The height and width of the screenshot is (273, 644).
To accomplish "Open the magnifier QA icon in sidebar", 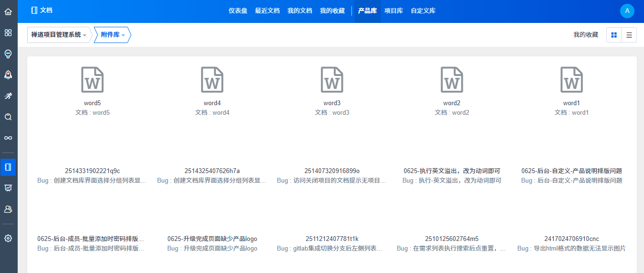I will (8, 117).
